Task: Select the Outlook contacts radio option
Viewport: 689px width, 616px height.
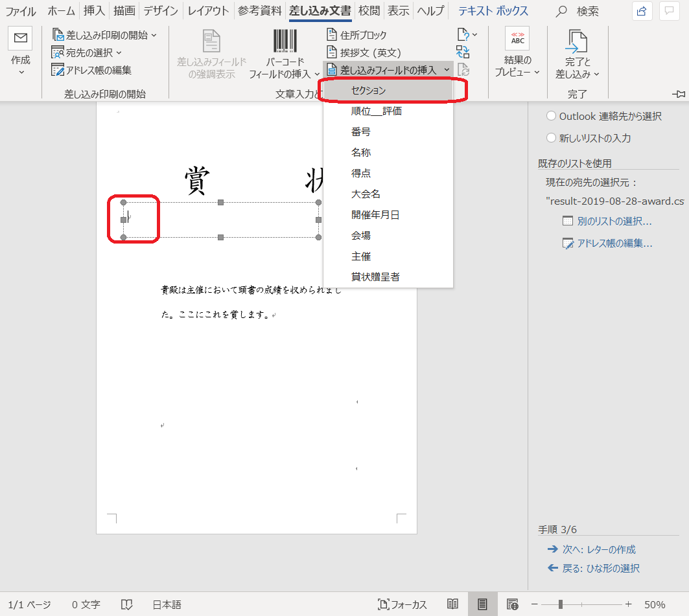Action: tap(551, 116)
